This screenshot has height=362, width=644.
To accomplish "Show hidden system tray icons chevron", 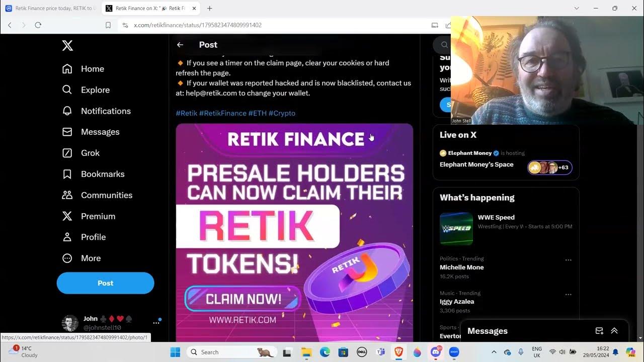I will 494,352.
